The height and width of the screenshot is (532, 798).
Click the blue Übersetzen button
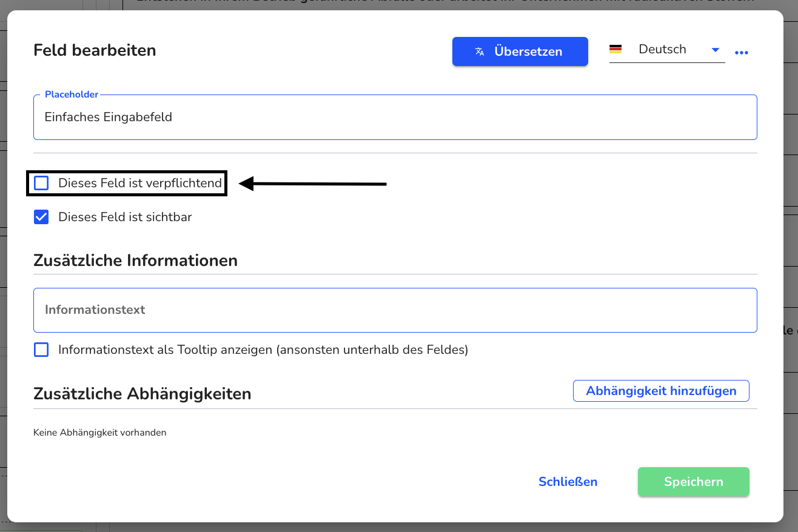[520, 52]
